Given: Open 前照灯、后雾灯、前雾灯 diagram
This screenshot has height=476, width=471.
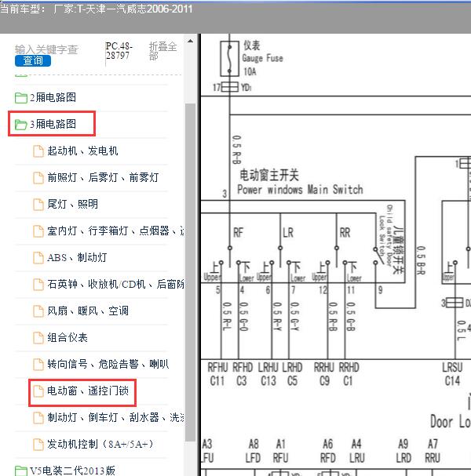Looking at the screenshot, I should click(x=103, y=177).
